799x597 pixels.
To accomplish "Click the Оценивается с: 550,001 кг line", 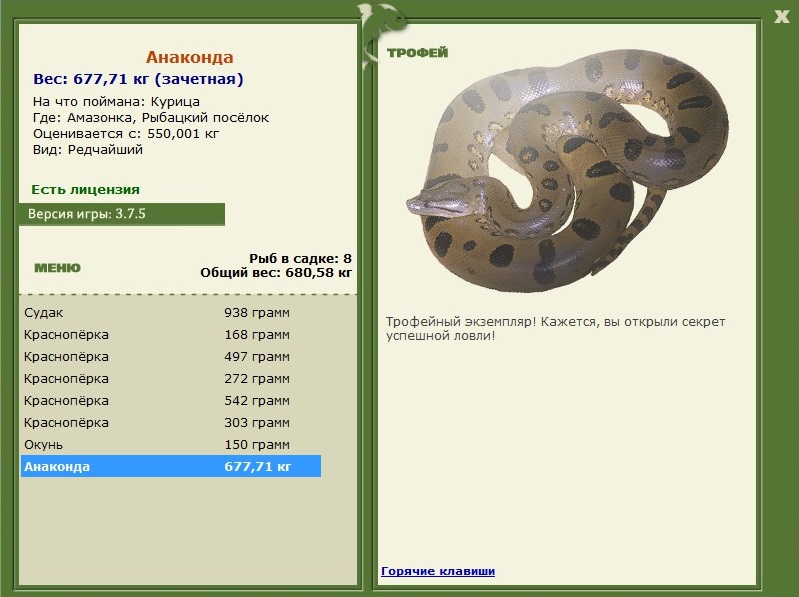I will click(x=126, y=134).
